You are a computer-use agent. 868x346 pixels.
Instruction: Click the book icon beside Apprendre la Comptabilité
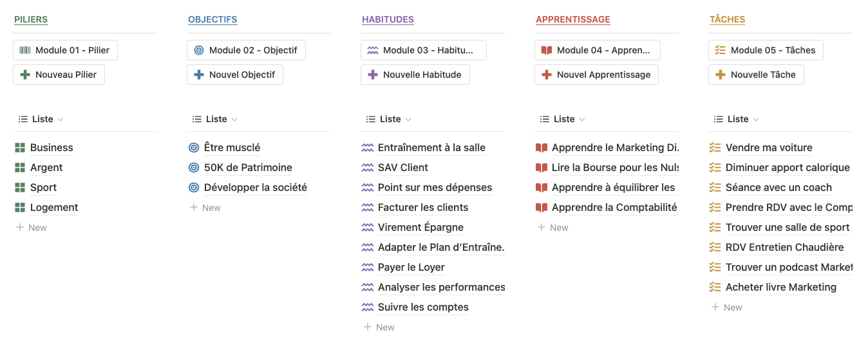click(542, 208)
